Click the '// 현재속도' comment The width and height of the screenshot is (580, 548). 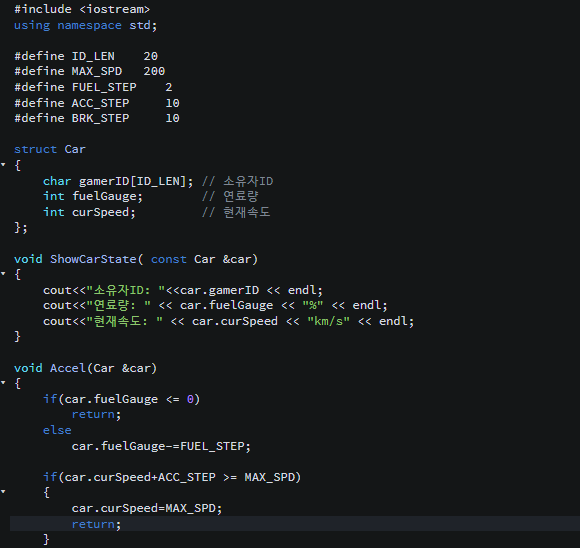(x=236, y=212)
